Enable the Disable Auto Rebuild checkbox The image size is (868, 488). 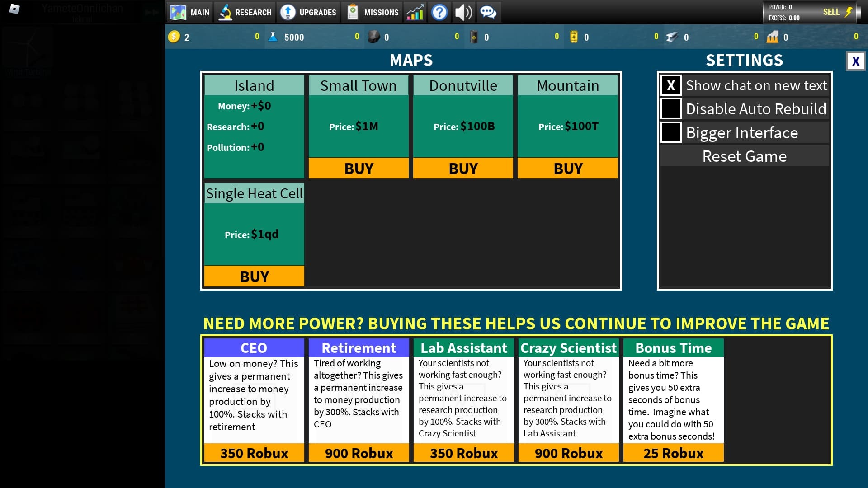click(671, 109)
